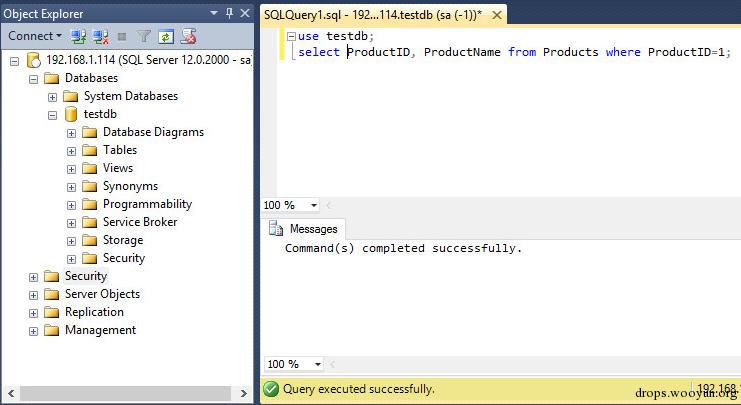The image size is (741, 405).
Task: Expand the System Databases folder
Action: tap(52, 97)
